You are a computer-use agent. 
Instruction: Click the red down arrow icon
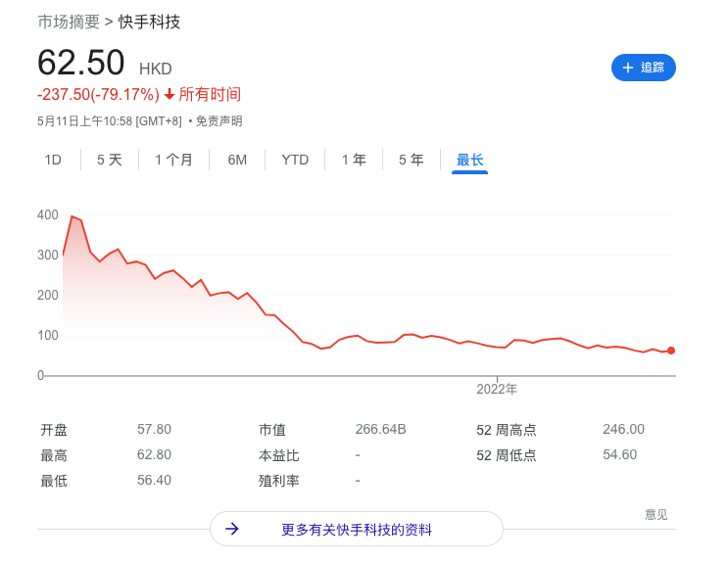[x=170, y=95]
